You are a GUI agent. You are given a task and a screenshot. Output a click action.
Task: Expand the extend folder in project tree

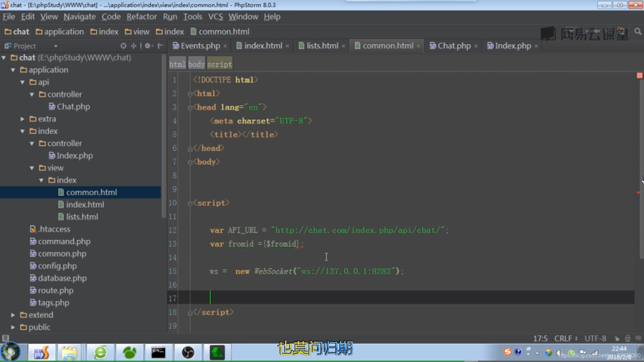13,315
